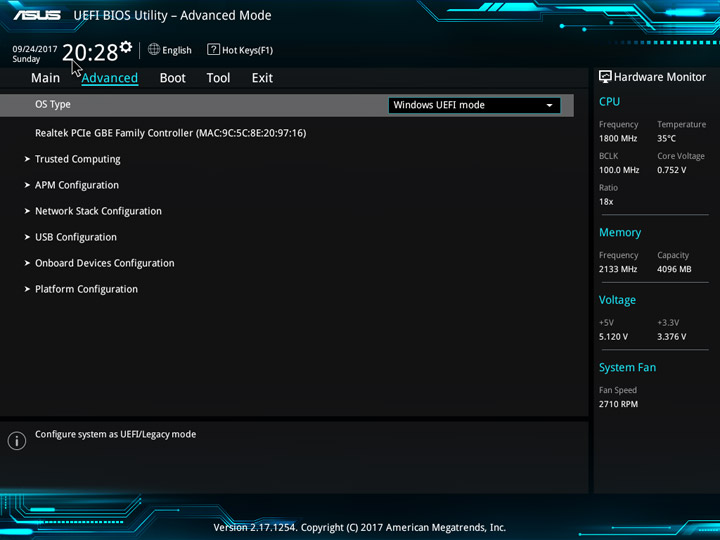Open USB Configuration submenu
This screenshot has width=720, height=540.
click(x=76, y=237)
